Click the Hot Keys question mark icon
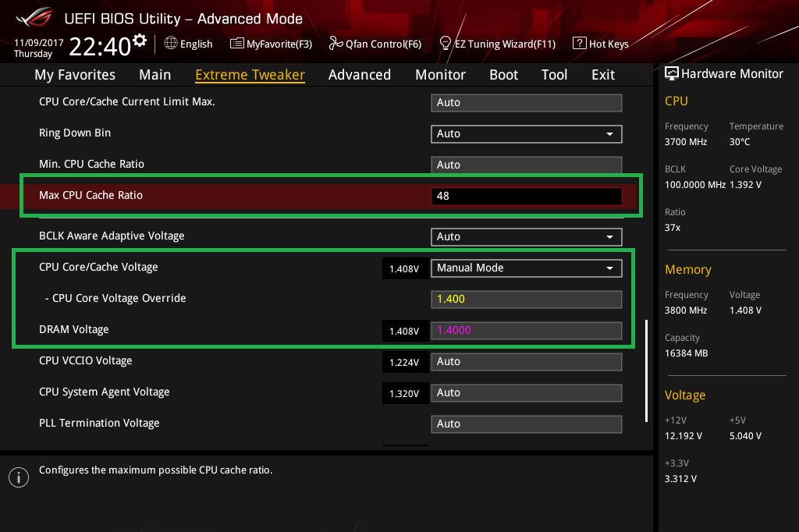 (580, 44)
